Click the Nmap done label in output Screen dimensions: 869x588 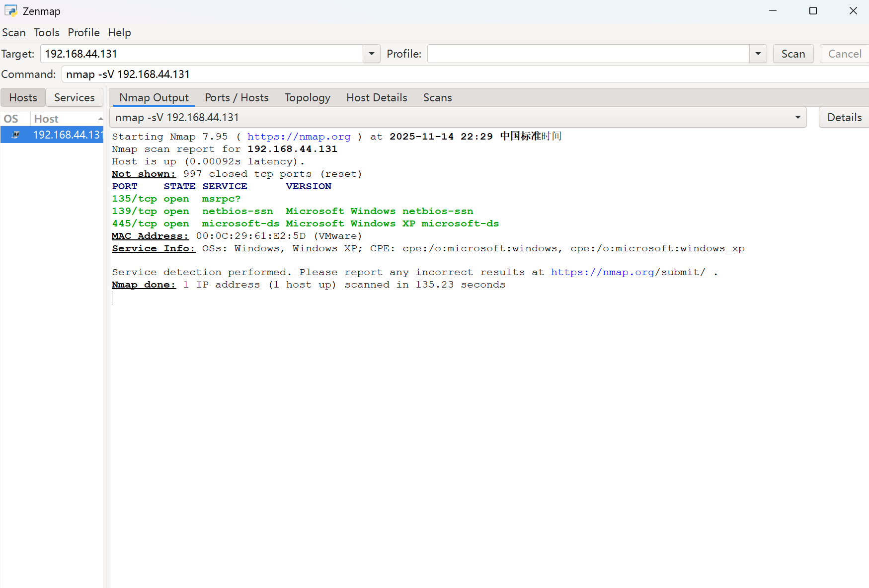[144, 285]
